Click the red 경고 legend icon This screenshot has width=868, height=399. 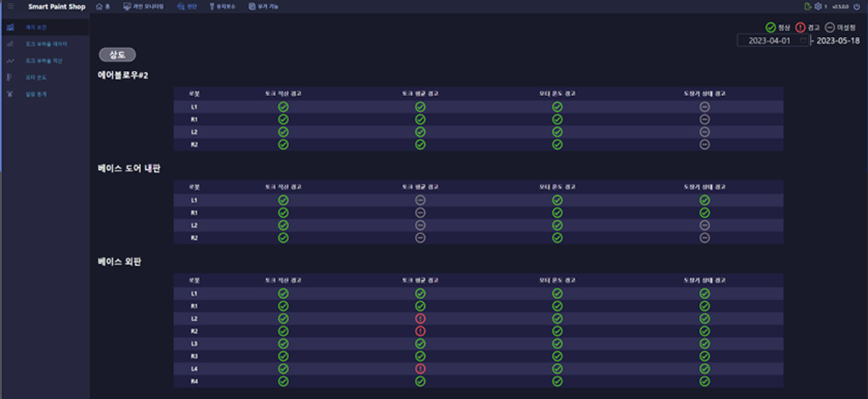[x=800, y=27]
